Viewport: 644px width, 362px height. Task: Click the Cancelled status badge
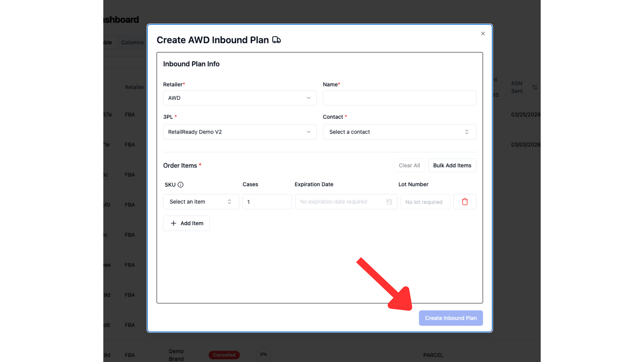tap(224, 355)
